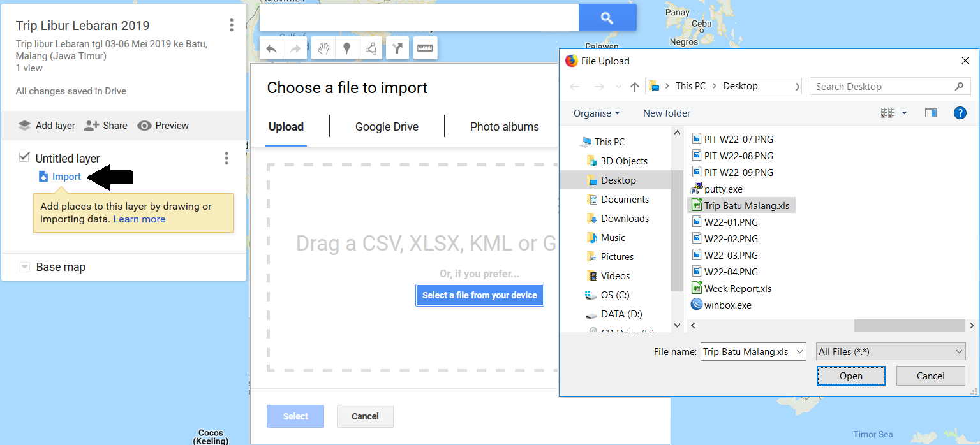Open the map options three-dot menu
Viewport: 980px width, 445px height.
231,26
